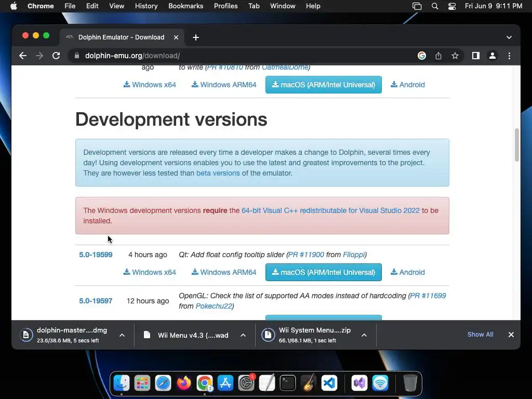
Task: Open the Tab menu
Action: [x=254, y=6]
